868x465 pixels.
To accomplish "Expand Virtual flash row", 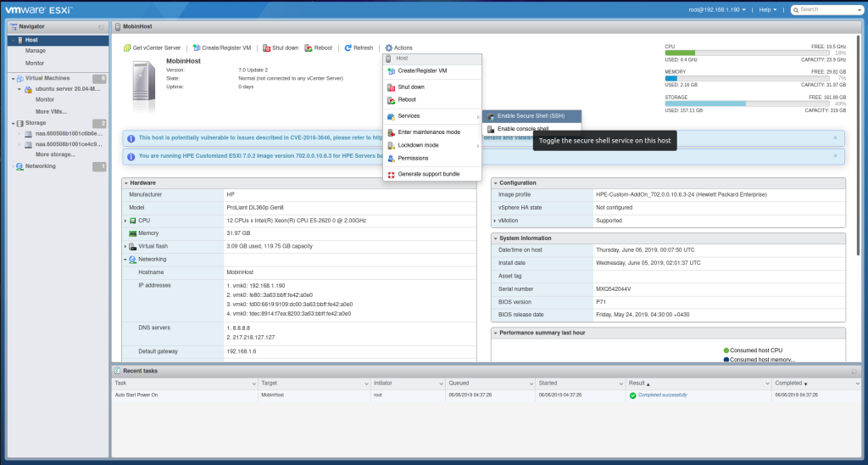I will [125, 247].
